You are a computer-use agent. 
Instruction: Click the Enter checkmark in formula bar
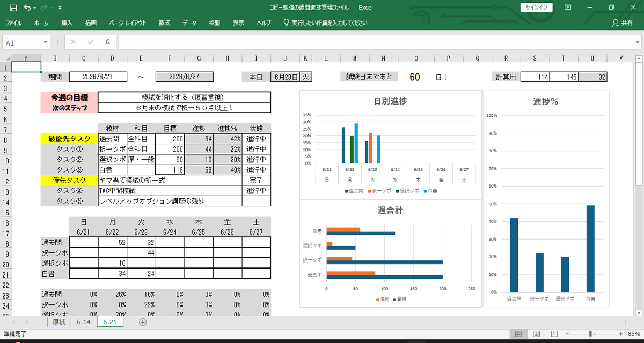tap(90, 42)
